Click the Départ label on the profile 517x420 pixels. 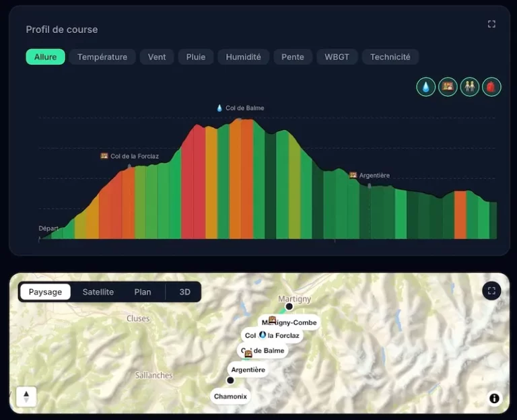[48, 228]
